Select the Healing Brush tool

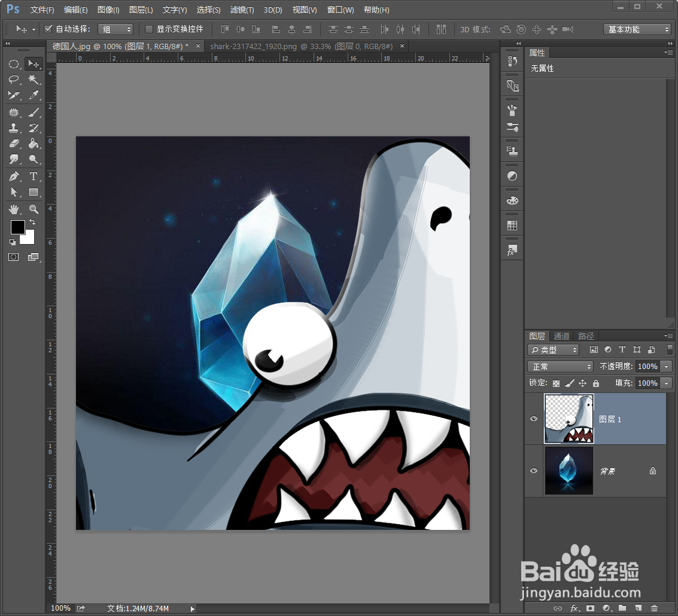coord(14,112)
